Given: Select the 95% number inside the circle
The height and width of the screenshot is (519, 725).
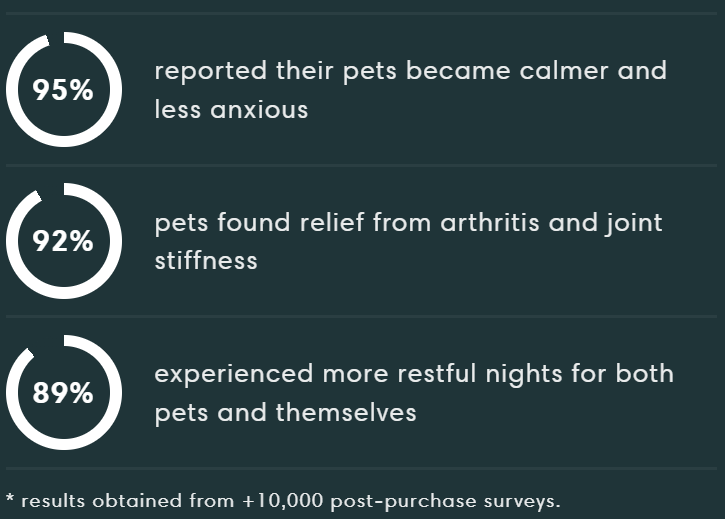Looking at the screenshot, I should (63, 90).
